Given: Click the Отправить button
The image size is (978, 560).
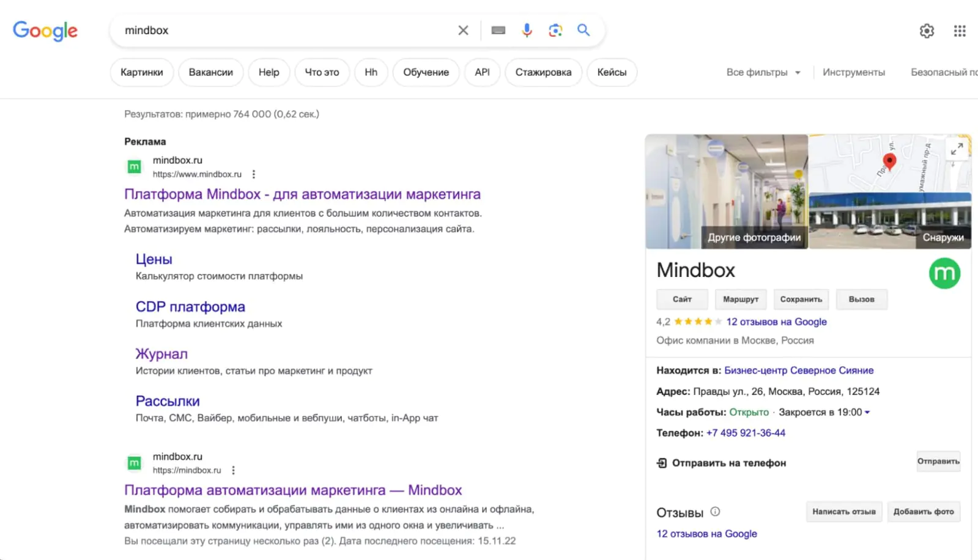Looking at the screenshot, I should tap(938, 462).
